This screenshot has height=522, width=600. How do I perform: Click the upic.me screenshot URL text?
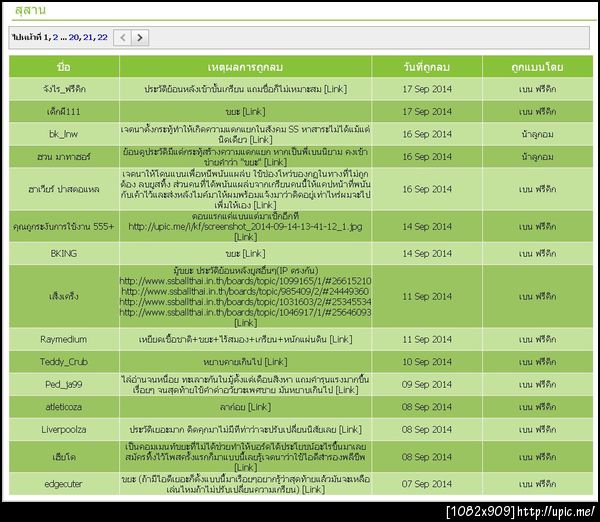[x=245, y=227]
